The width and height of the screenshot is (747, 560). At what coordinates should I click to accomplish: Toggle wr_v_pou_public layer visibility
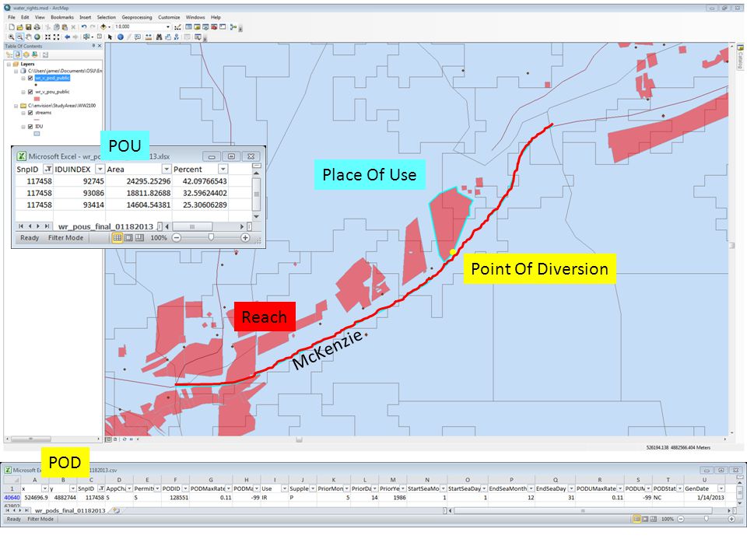pyautogui.click(x=30, y=92)
